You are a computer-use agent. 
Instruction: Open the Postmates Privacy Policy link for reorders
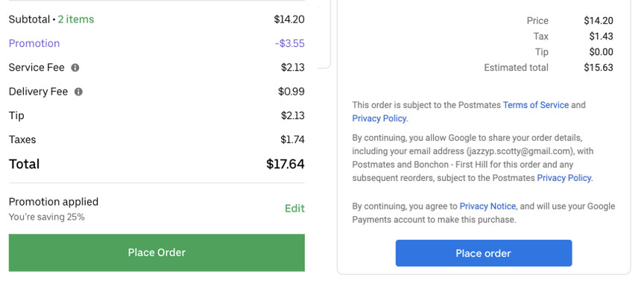pyautogui.click(x=564, y=178)
